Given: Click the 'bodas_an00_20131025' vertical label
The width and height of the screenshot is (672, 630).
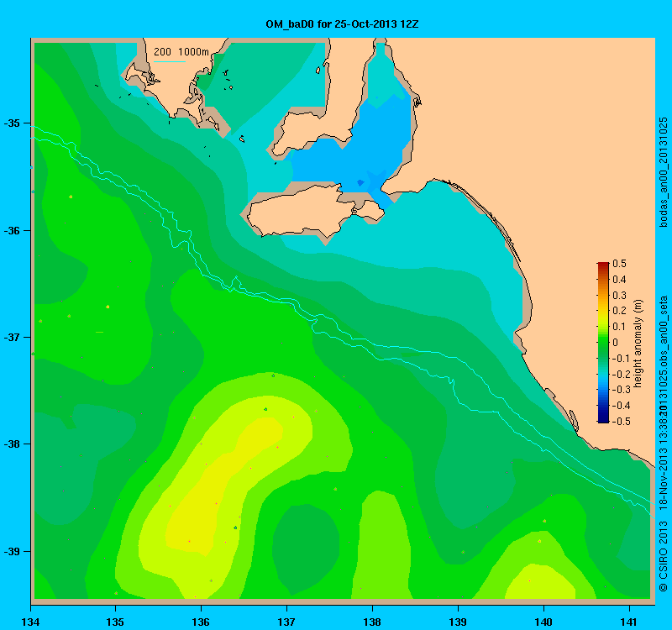Looking at the screenshot, I should click(663, 172).
